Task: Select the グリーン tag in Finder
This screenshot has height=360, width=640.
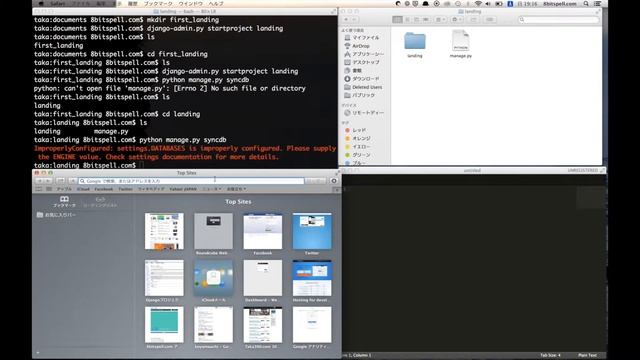Action: pos(358,155)
